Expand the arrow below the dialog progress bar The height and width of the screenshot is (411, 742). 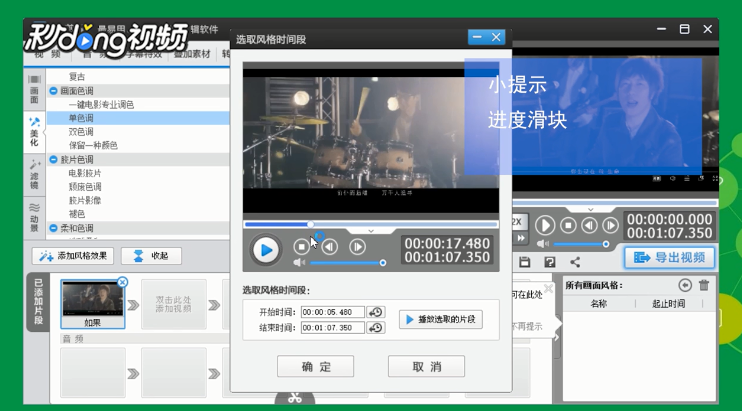coord(371,231)
